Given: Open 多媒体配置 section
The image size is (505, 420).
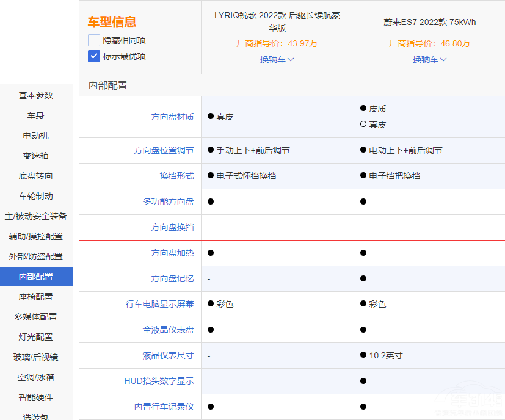Looking at the screenshot, I should (35, 317).
